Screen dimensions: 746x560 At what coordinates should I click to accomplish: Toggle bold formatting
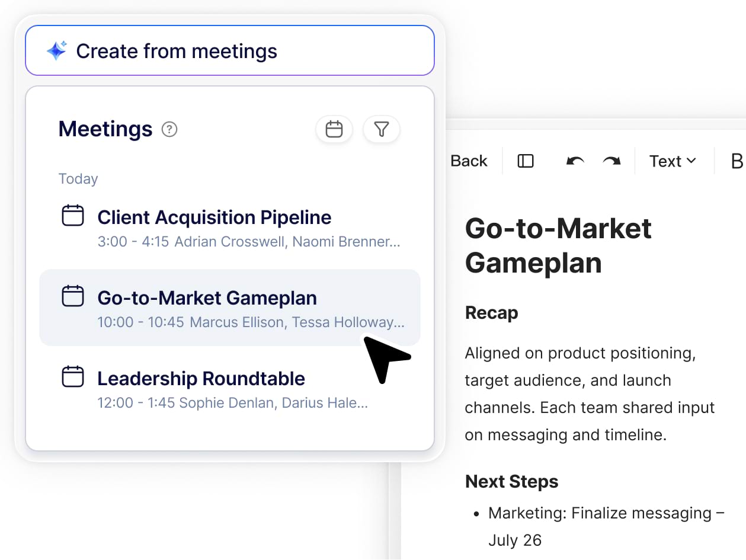click(x=737, y=161)
